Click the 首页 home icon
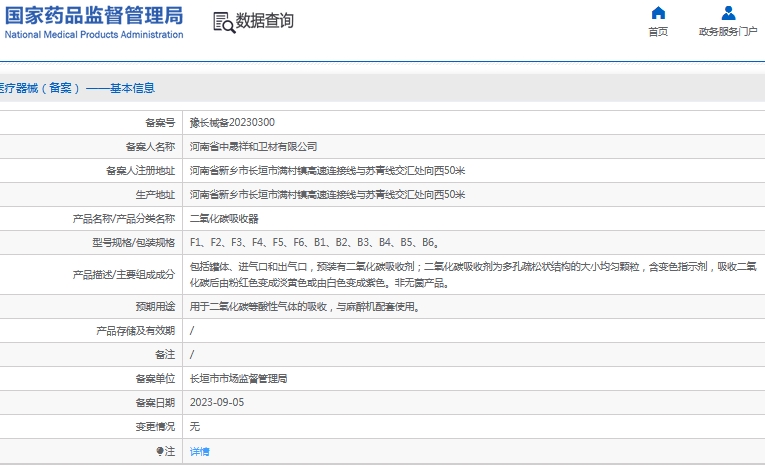Image resolution: width=765 pixels, height=467 pixels. [658, 13]
